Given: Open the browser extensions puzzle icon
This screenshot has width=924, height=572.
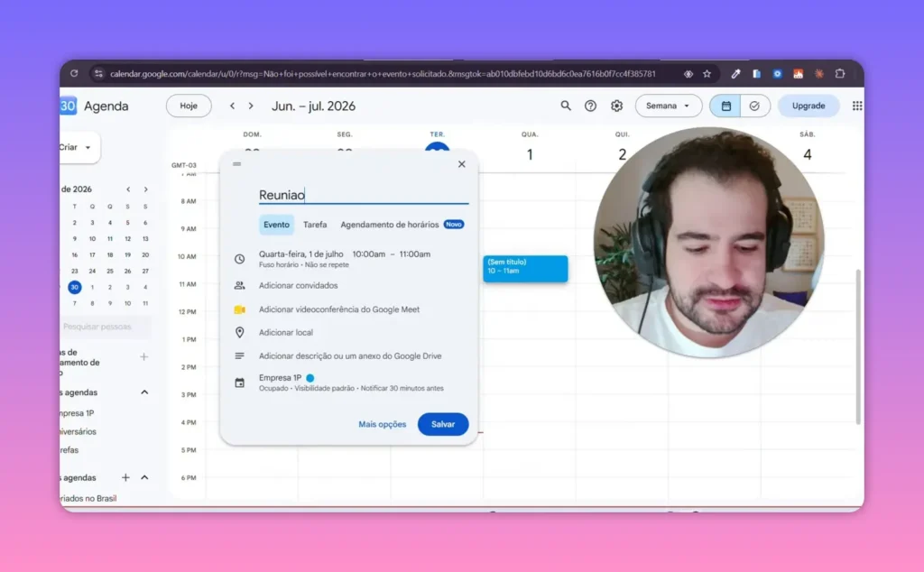Looking at the screenshot, I should pos(840,74).
